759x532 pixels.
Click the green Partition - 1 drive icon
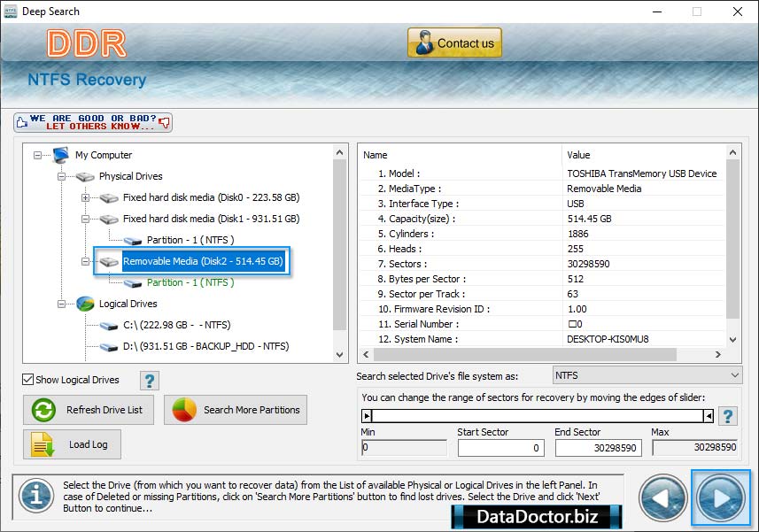pyautogui.click(x=133, y=283)
